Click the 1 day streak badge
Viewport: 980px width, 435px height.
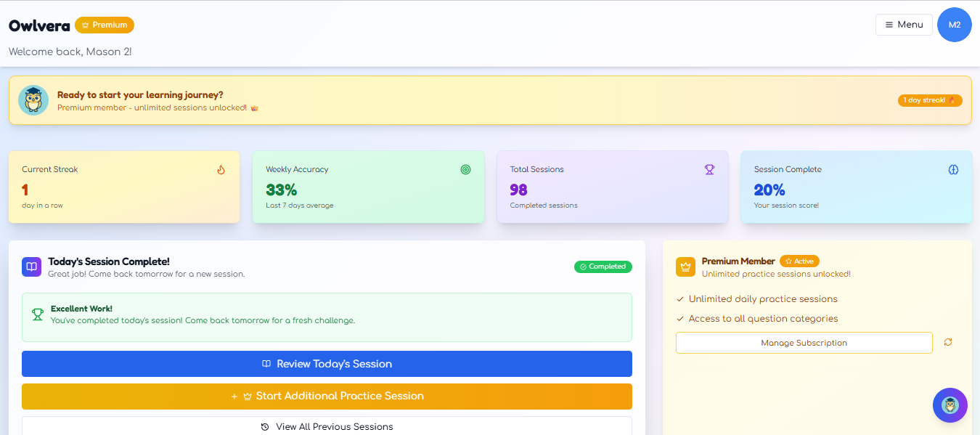(930, 99)
